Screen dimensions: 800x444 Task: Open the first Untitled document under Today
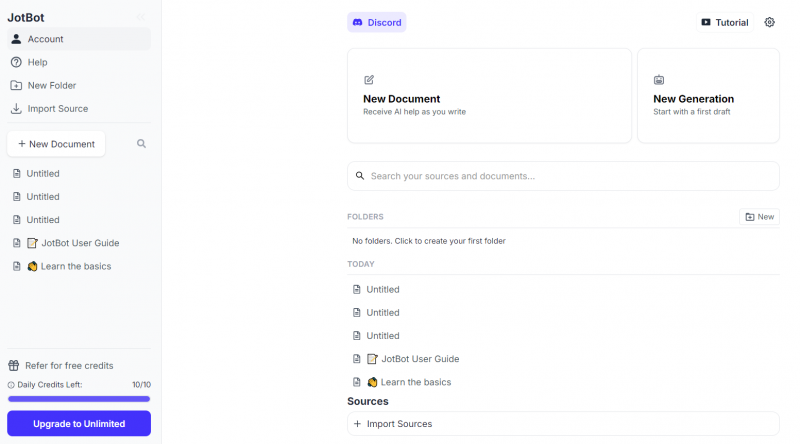382,289
